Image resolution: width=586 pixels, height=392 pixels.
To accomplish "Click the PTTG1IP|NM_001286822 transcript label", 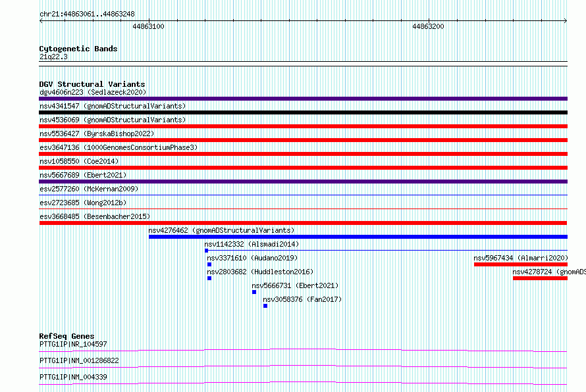I will click(x=79, y=360).
